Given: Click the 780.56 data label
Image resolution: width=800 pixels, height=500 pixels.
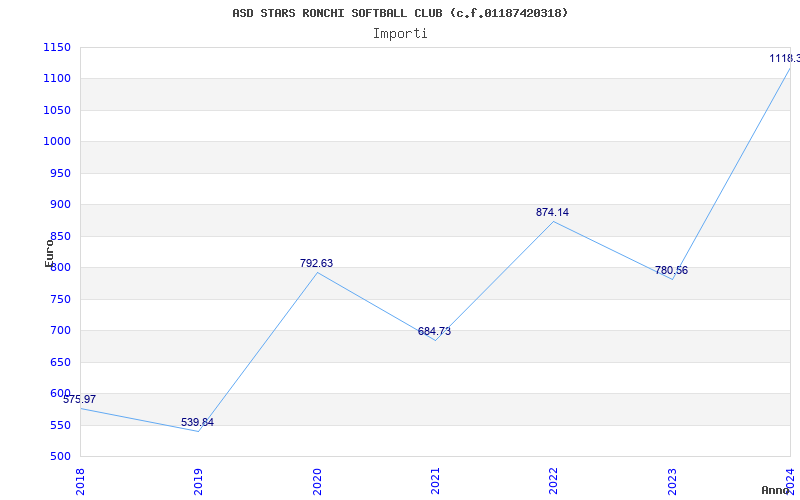Looking at the screenshot, I should click(671, 270).
